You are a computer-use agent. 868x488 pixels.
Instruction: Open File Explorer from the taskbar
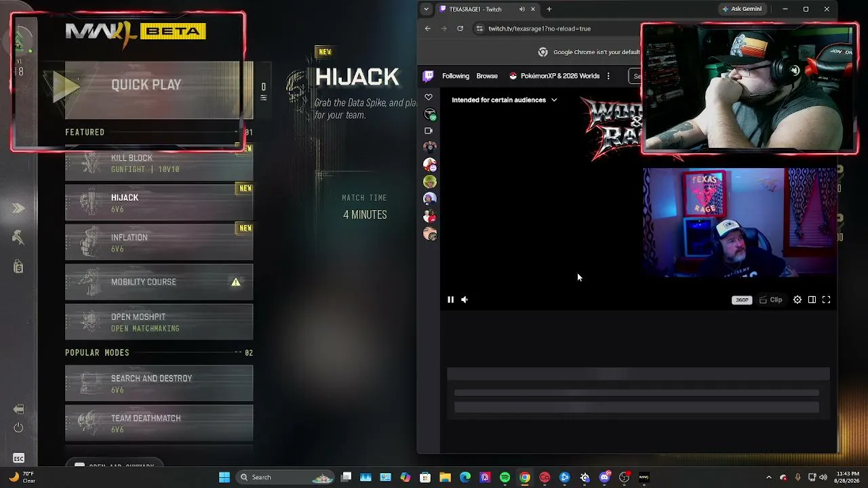click(445, 477)
